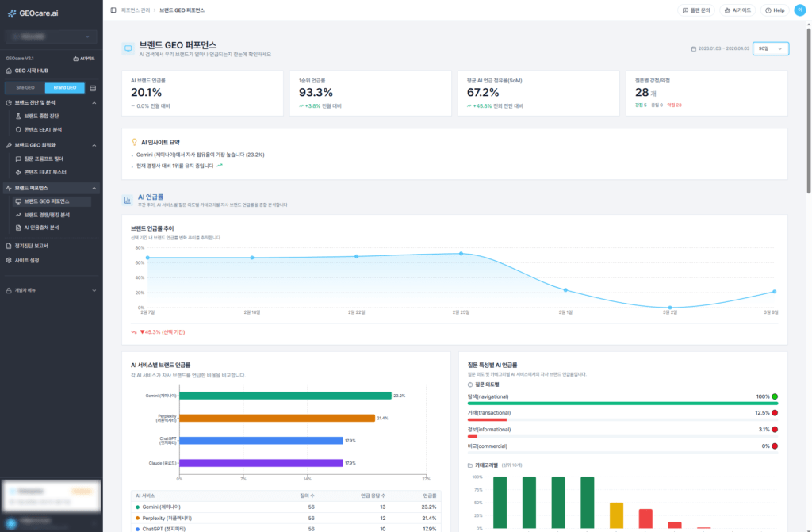Collapse the 브랜드 진단 및 분석 section
Viewport: 812px width, 532px height.
pyautogui.click(x=94, y=102)
